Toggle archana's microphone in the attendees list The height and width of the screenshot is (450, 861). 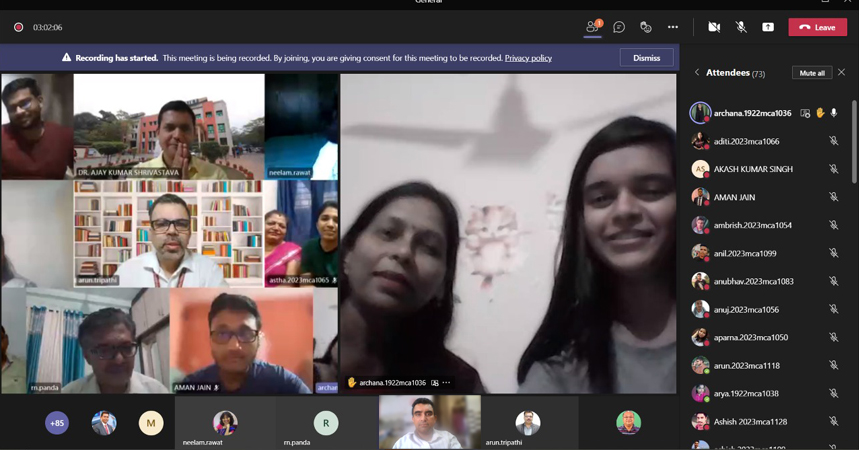point(834,113)
